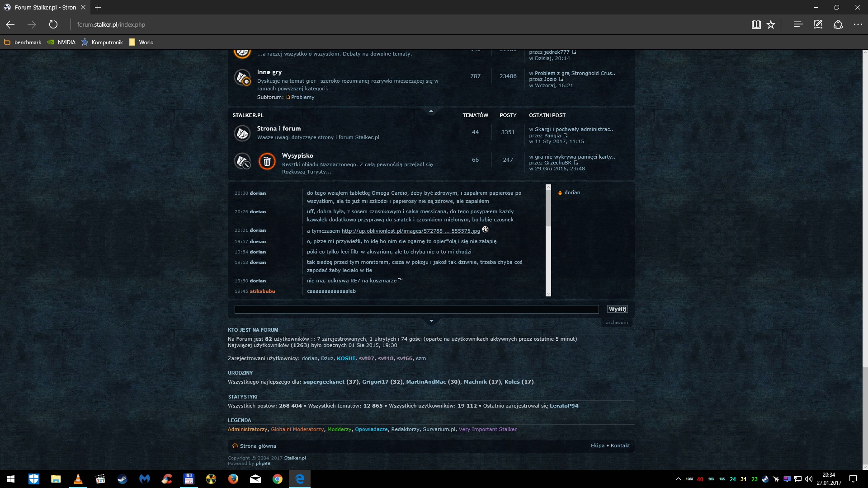The image size is (868, 488).
Task: Collapse the shoutbox with the down arrow
Action: pos(431,321)
